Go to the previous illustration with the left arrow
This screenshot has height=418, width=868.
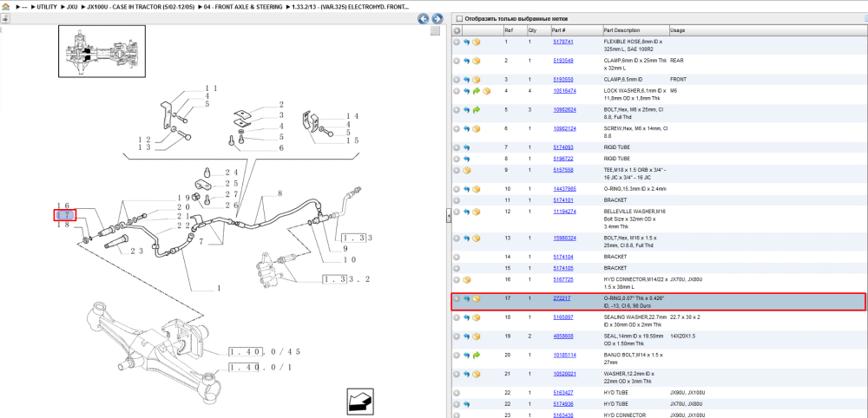point(423,19)
